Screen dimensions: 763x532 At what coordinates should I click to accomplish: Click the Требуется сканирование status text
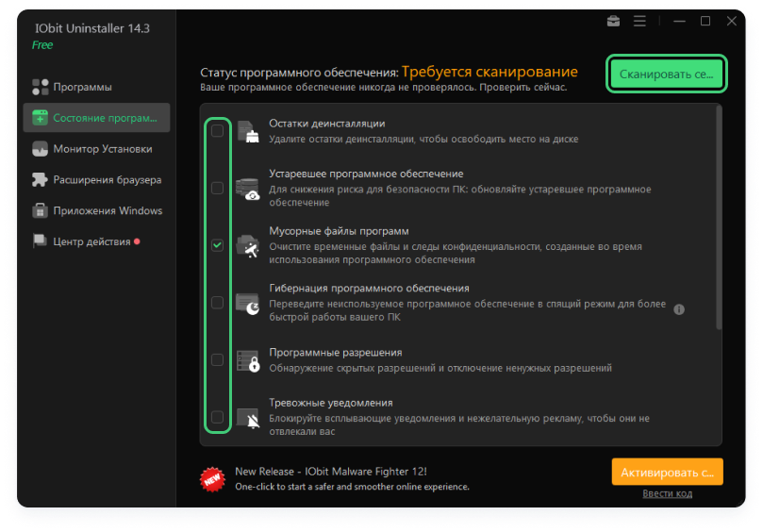point(489,72)
